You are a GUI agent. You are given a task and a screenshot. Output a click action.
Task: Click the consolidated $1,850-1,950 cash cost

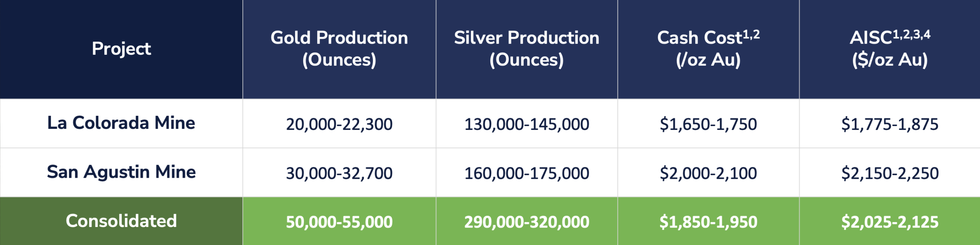708,222
